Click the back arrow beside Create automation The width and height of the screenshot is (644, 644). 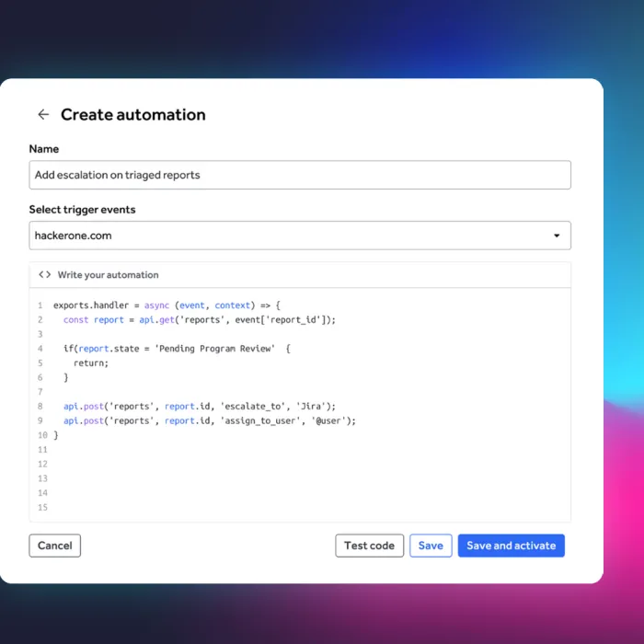43,115
